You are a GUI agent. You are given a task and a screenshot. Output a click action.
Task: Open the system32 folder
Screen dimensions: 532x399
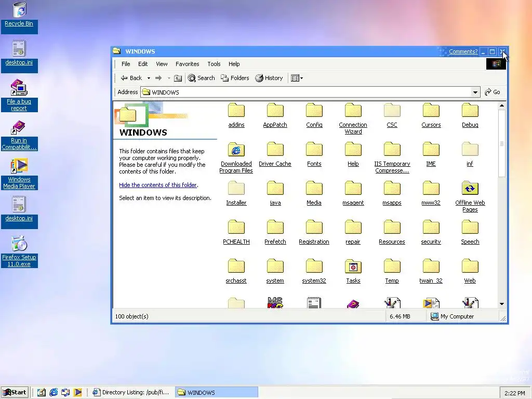point(314,271)
